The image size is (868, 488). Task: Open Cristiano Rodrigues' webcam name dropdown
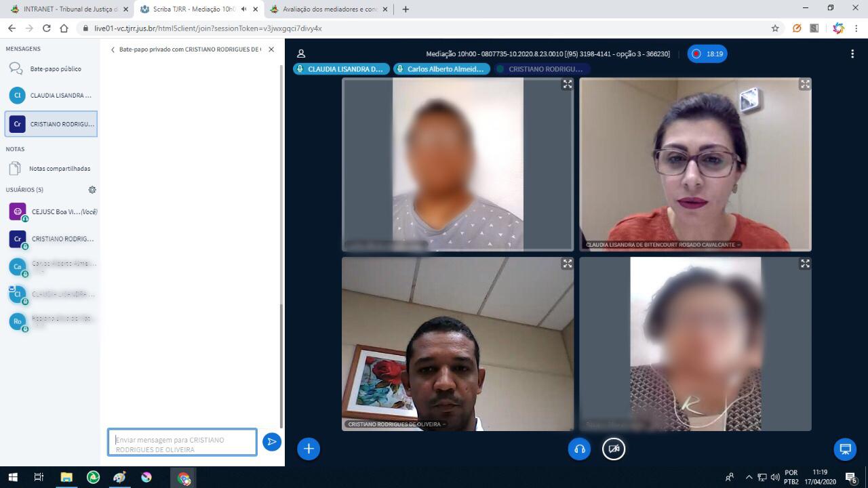[396, 424]
